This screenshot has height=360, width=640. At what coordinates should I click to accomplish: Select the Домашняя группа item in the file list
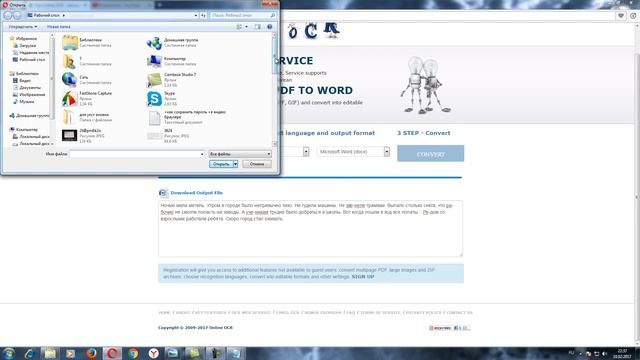[173, 42]
